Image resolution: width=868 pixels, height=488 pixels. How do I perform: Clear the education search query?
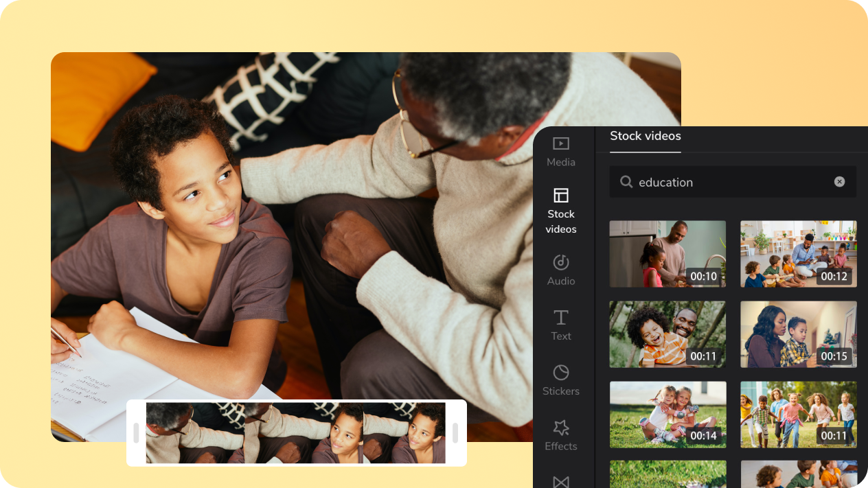pos(839,182)
